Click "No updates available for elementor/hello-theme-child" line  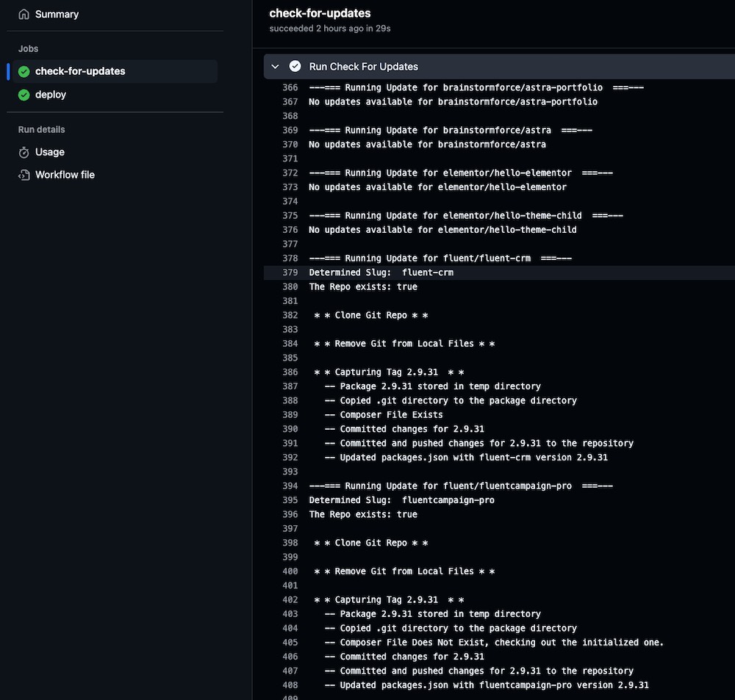pos(443,230)
